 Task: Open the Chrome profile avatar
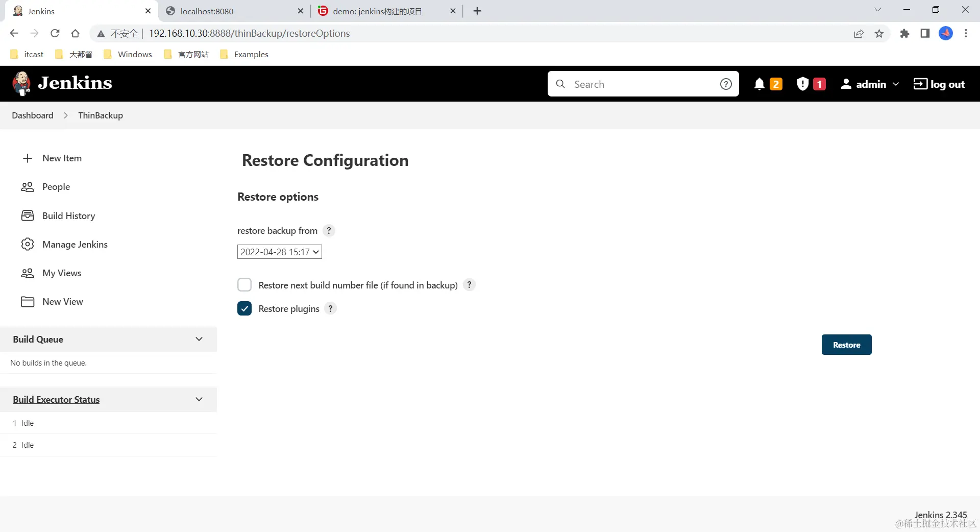click(946, 33)
